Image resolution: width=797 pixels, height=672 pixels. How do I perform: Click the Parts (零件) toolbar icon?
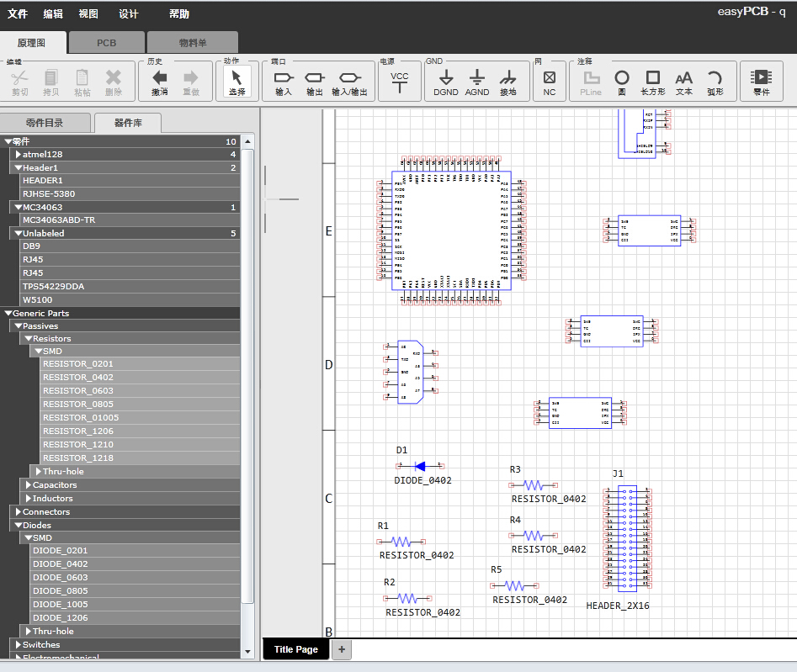point(762,77)
